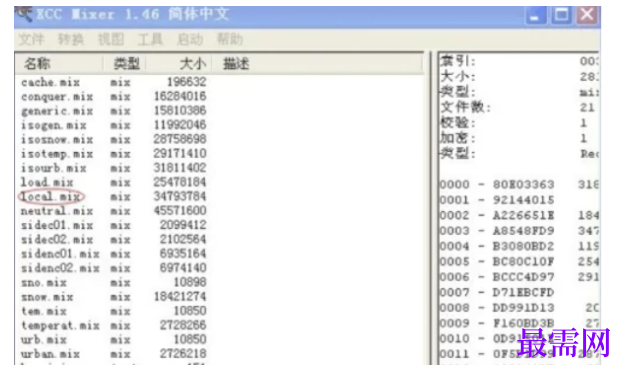Select temperat.mix in the file list
The image size is (629, 374).
[60, 325]
